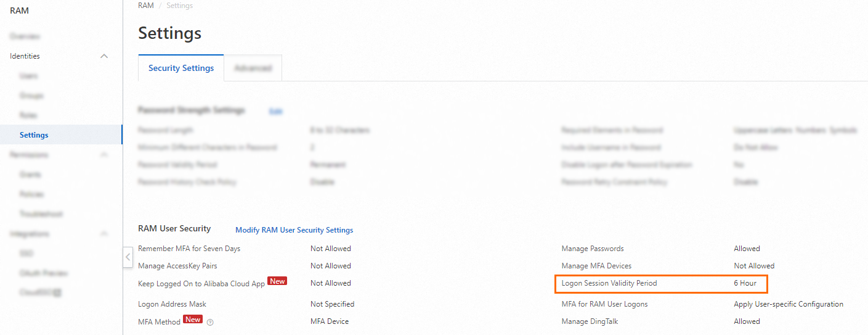Open OAuth Preview in the sidebar
The image size is (868, 335).
coord(44,273)
